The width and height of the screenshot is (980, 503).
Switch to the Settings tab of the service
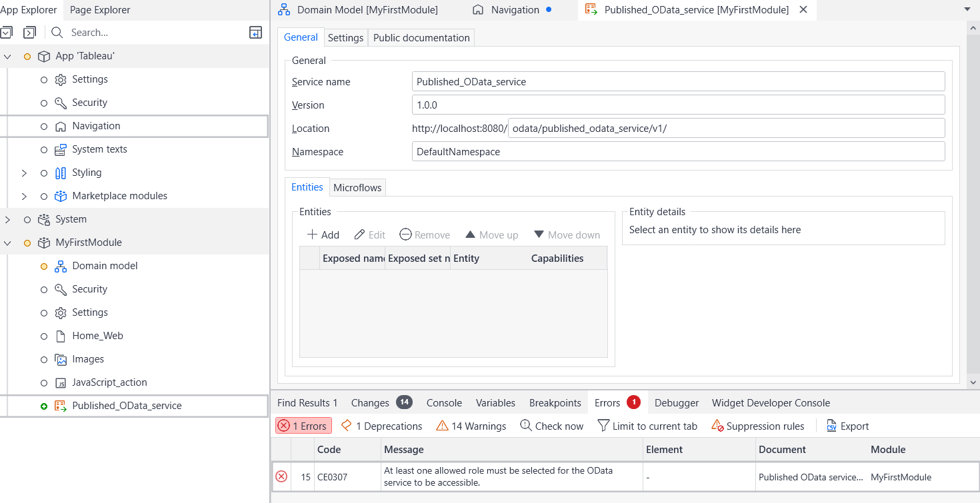[345, 37]
